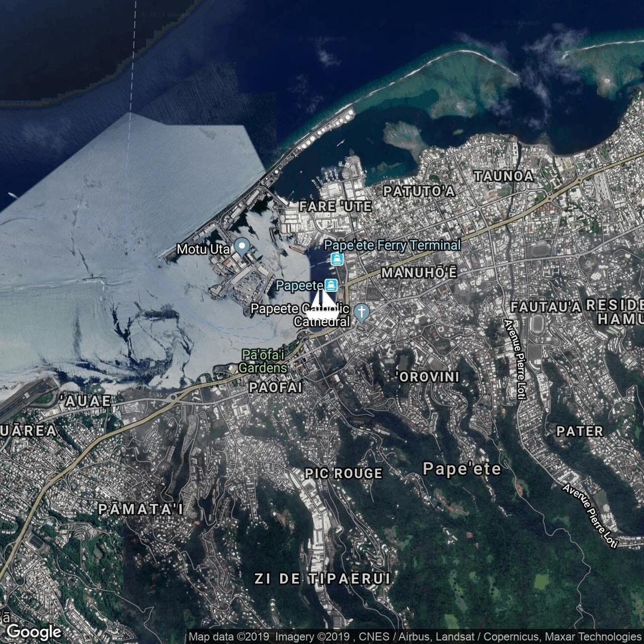Screen dimensions: 644x644
Task: Click the 'Orovini neighborhood label
Action: point(428,377)
